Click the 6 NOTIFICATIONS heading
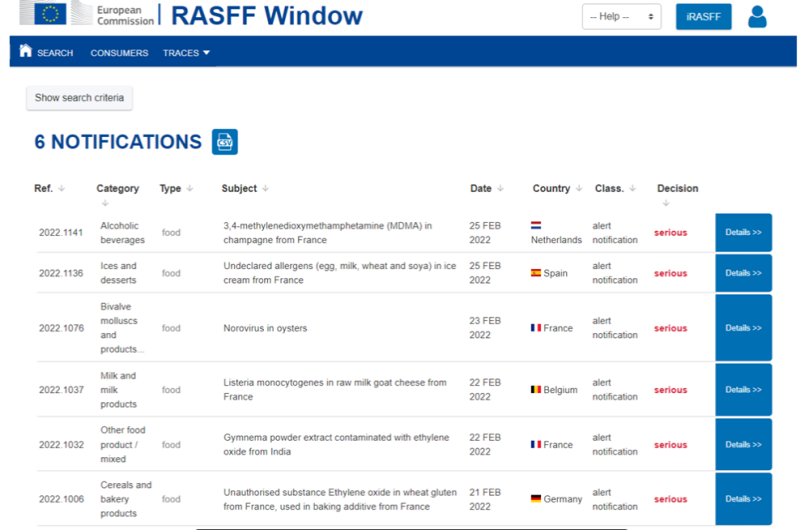 118,142
